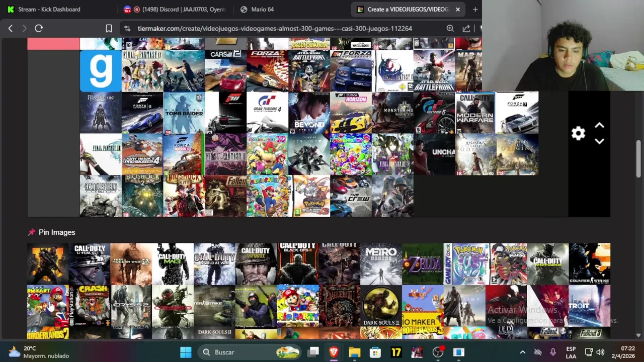
Task: Open Microsoft Store taskbar icon
Action: click(375, 352)
